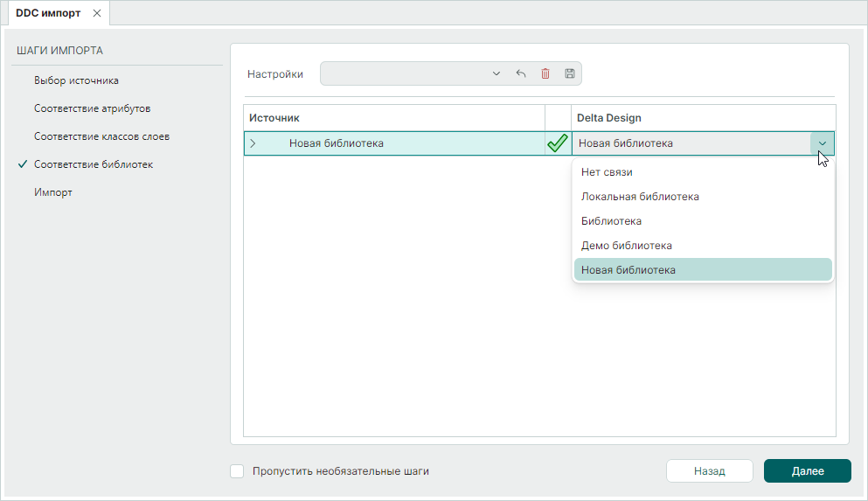Collapse the Delta Design library dropdown arrow
This screenshot has height=501, width=868.
[x=822, y=143]
